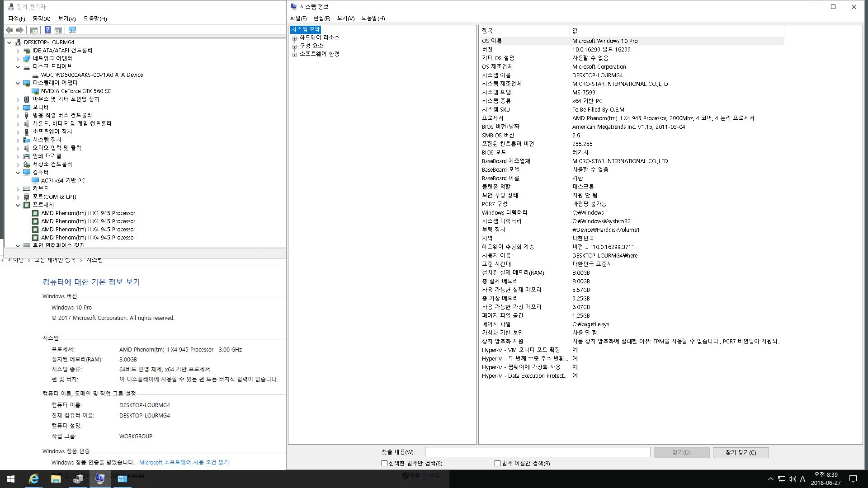The height and width of the screenshot is (488, 868).
Task: Click the 네트워크 어댑터 icon
Action: (x=27, y=58)
